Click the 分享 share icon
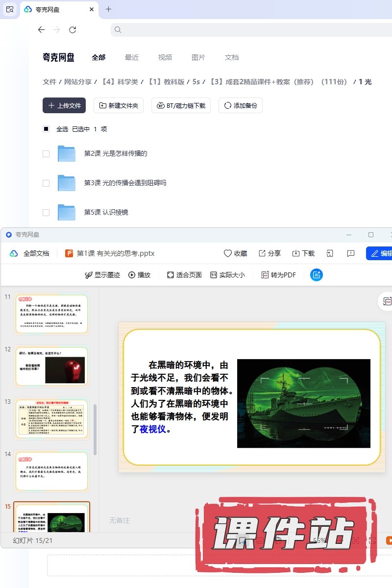 (x=262, y=253)
